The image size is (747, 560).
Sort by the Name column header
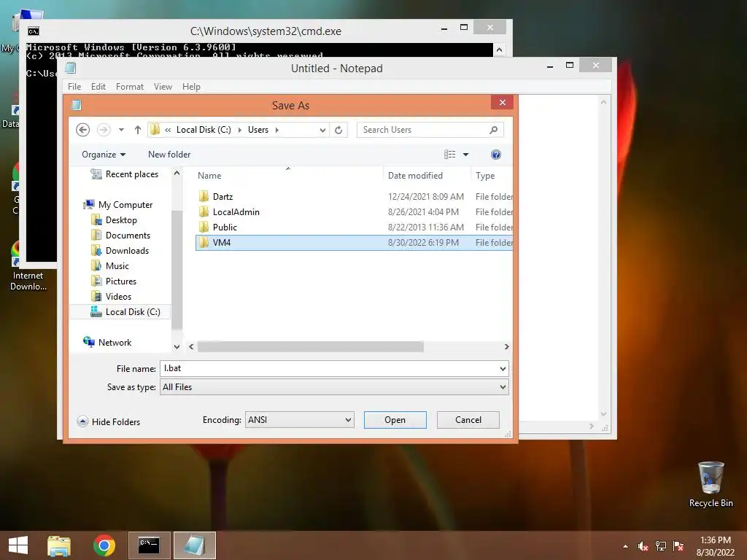(x=287, y=175)
